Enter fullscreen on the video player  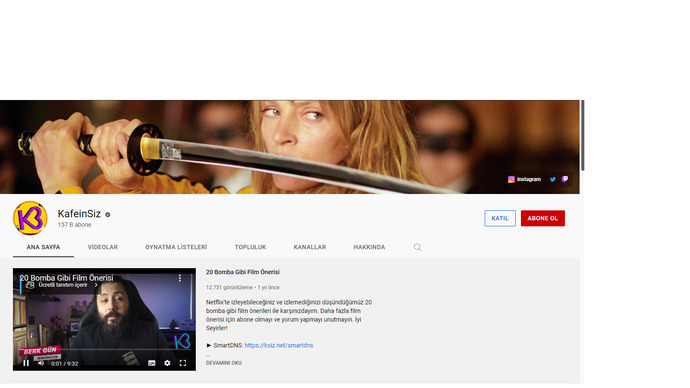[x=183, y=363]
